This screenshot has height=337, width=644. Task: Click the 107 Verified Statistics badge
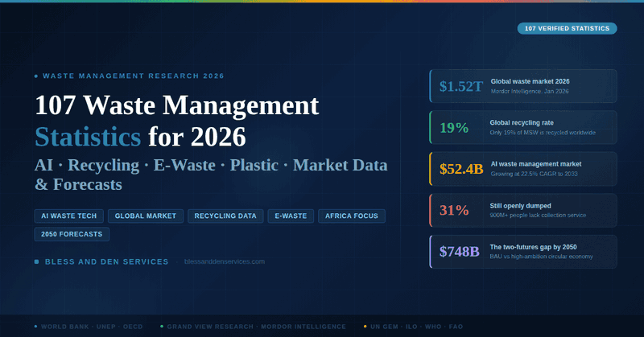coord(567,28)
